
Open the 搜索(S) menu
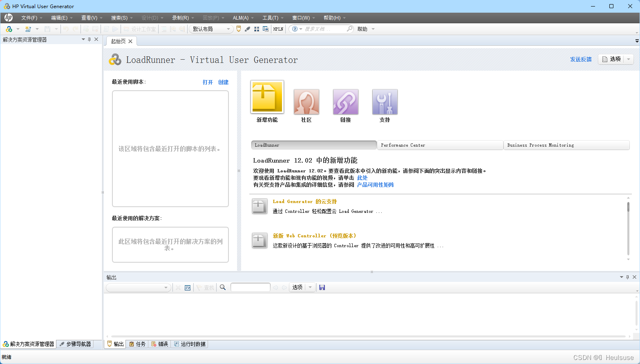(122, 18)
